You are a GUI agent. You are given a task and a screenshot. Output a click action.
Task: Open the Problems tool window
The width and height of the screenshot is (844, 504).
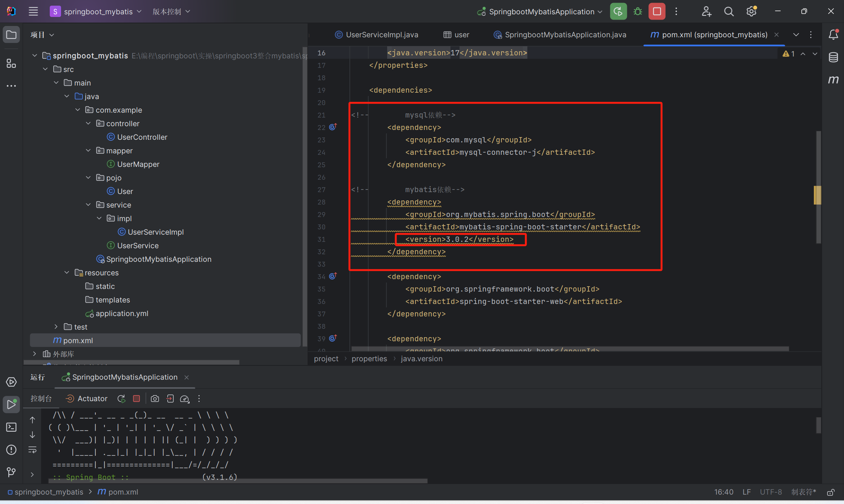[11, 450]
